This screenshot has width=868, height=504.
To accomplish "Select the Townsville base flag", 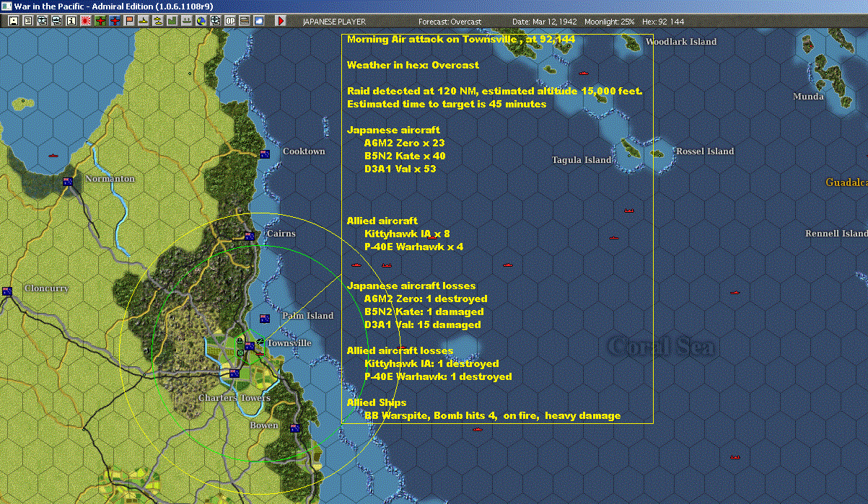I will pos(250,346).
